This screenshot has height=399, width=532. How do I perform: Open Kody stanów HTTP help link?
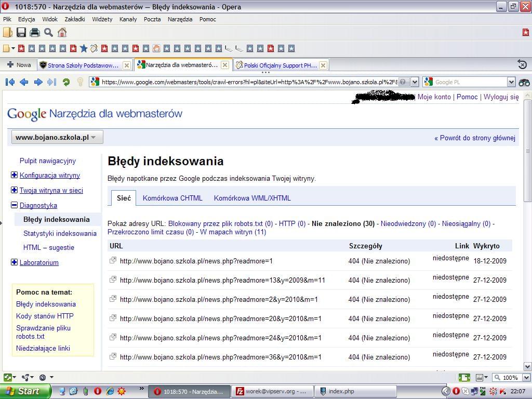[x=45, y=316]
